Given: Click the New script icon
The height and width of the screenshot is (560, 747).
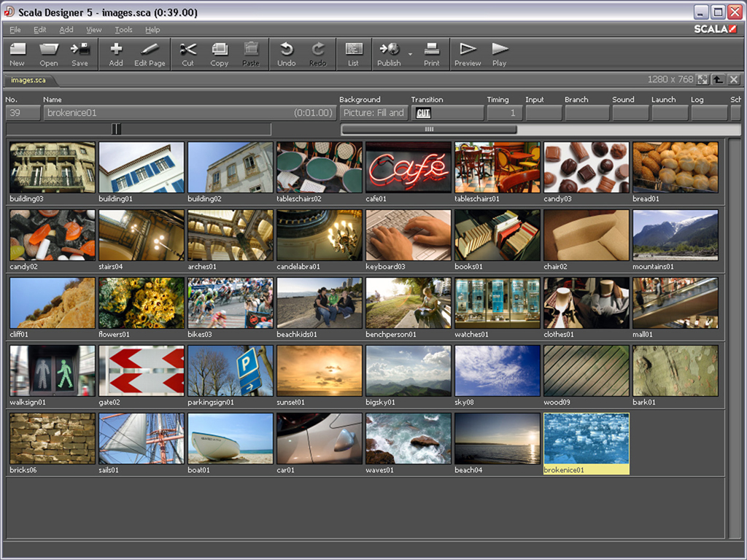Looking at the screenshot, I should [x=18, y=52].
